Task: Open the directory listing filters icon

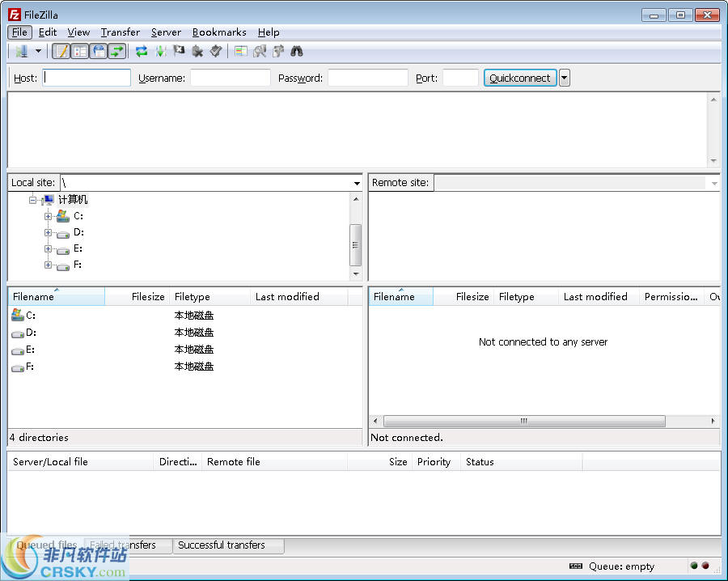Action: (240, 51)
